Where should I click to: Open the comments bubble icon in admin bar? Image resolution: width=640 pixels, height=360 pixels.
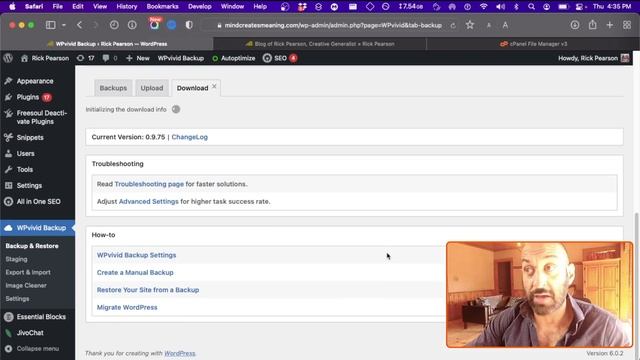[110, 58]
